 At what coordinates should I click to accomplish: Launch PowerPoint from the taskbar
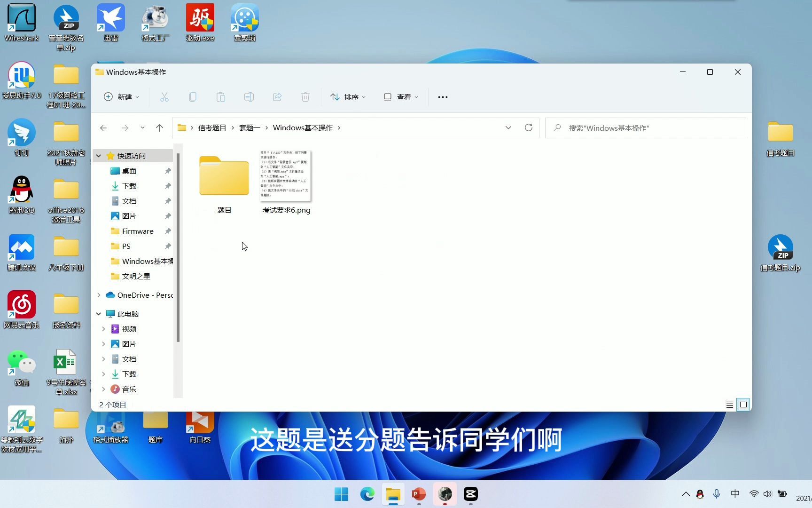[x=419, y=494]
